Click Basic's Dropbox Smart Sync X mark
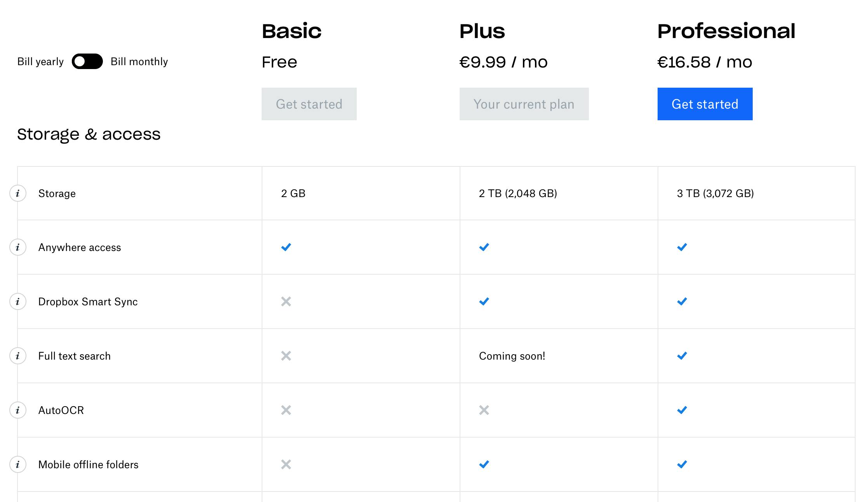The width and height of the screenshot is (868, 502). click(286, 301)
